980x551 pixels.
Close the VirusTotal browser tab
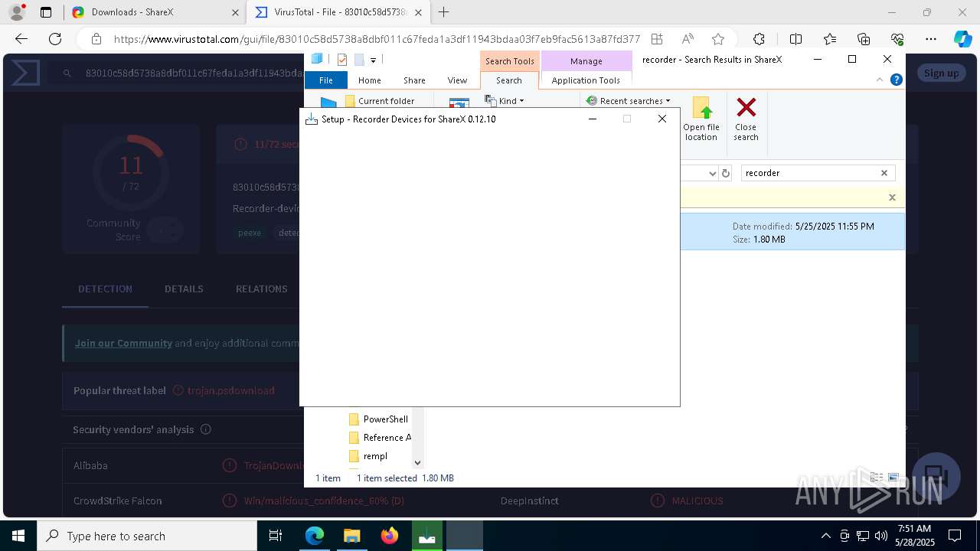click(x=418, y=12)
